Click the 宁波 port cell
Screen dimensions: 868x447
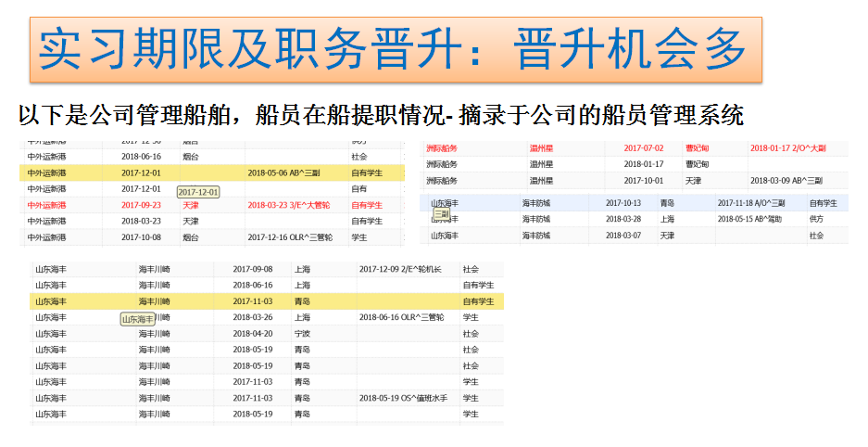point(302,333)
